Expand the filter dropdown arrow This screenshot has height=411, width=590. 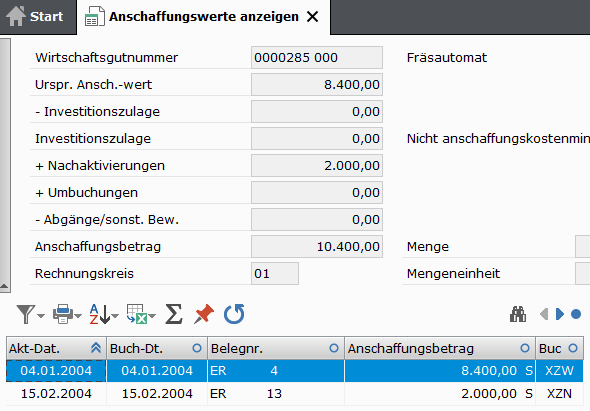point(41,316)
